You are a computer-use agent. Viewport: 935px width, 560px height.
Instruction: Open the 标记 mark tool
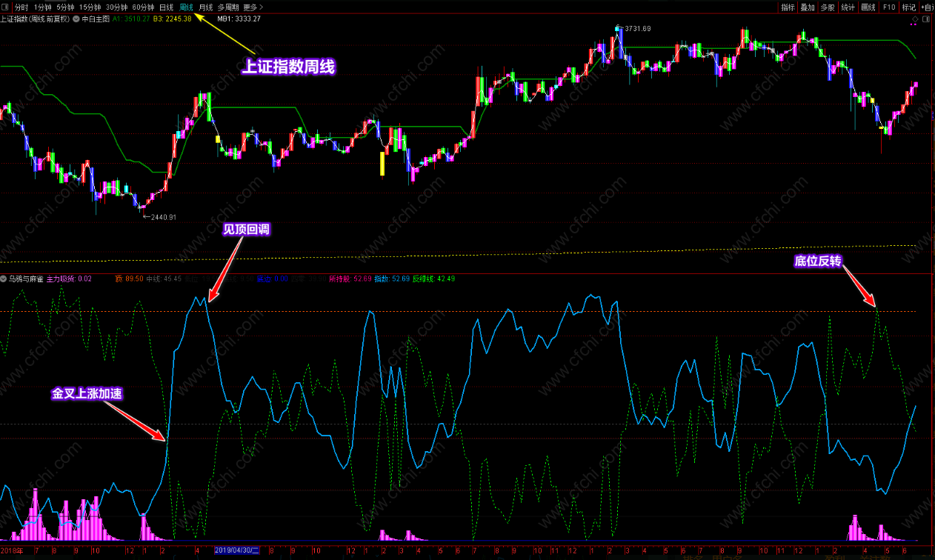[x=908, y=7]
